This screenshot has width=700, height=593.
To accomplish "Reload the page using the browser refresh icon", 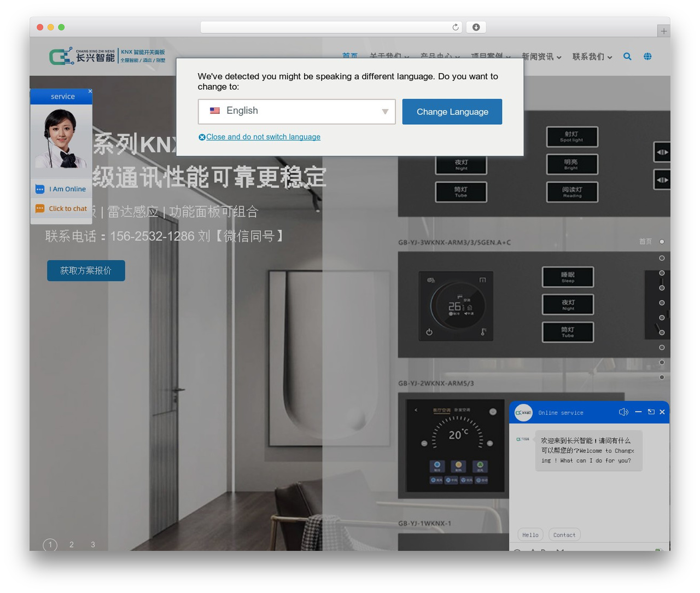I will pyautogui.click(x=456, y=27).
